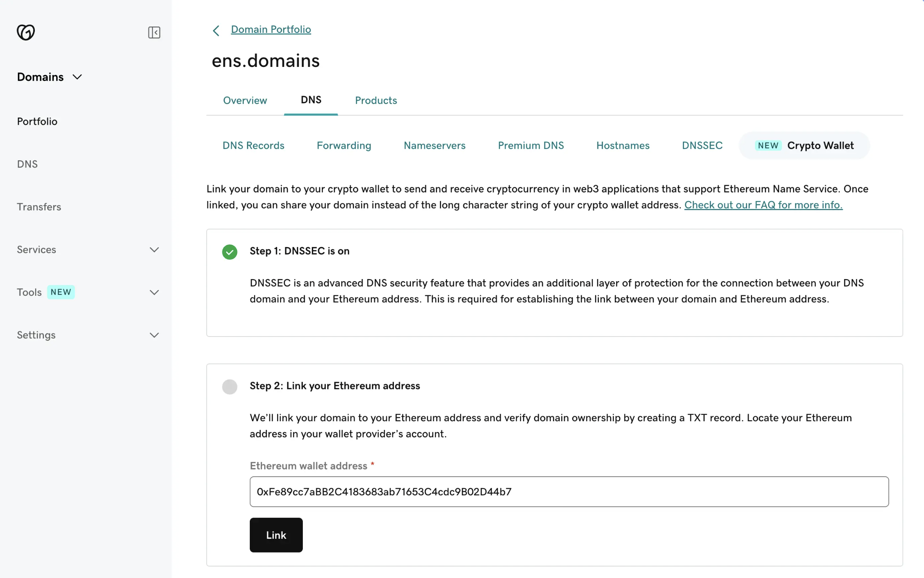This screenshot has width=924, height=578.
Task: Click the gray Step 2 status circle
Action: [230, 386]
